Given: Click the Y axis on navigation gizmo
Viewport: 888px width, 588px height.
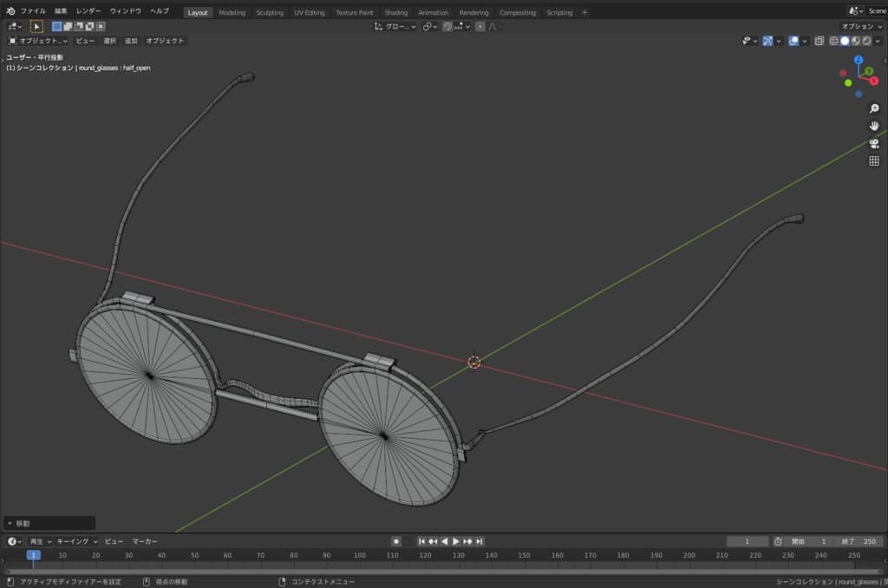Looking at the screenshot, I should pos(869,71).
